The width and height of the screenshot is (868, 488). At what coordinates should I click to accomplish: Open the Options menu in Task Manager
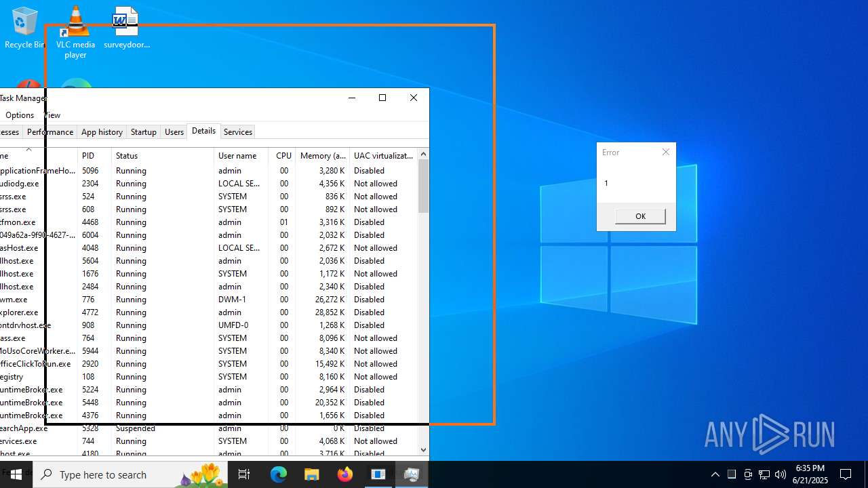coord(20,115)
